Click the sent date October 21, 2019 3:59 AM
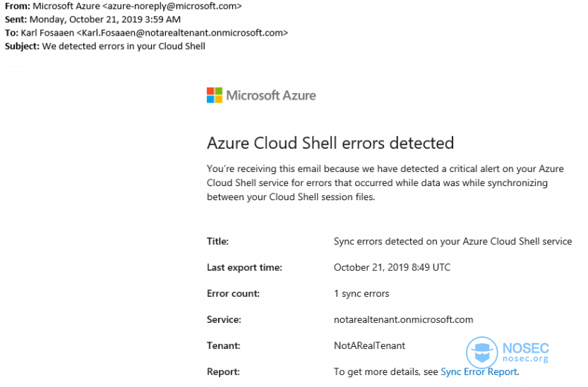The image size is (588, 387). coord(105,19)
